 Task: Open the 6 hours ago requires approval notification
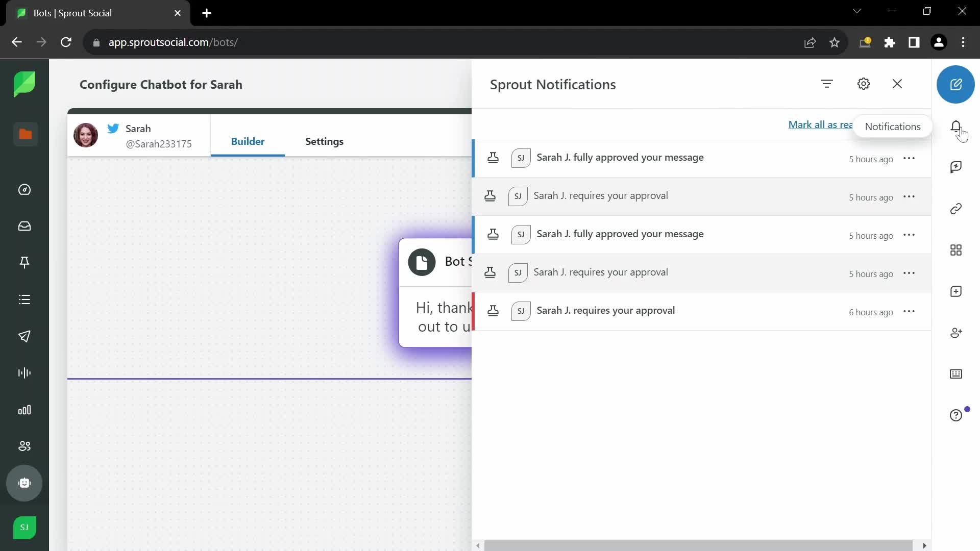click(701, 311)
